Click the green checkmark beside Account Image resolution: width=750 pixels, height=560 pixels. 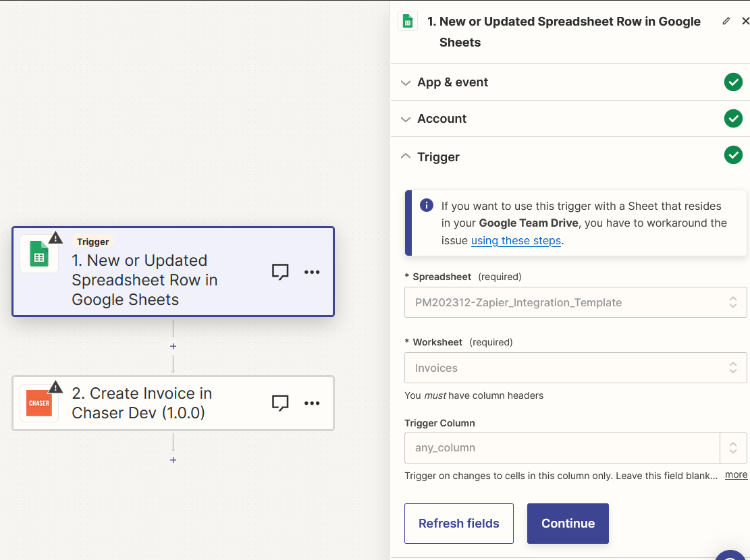point(733,118)
